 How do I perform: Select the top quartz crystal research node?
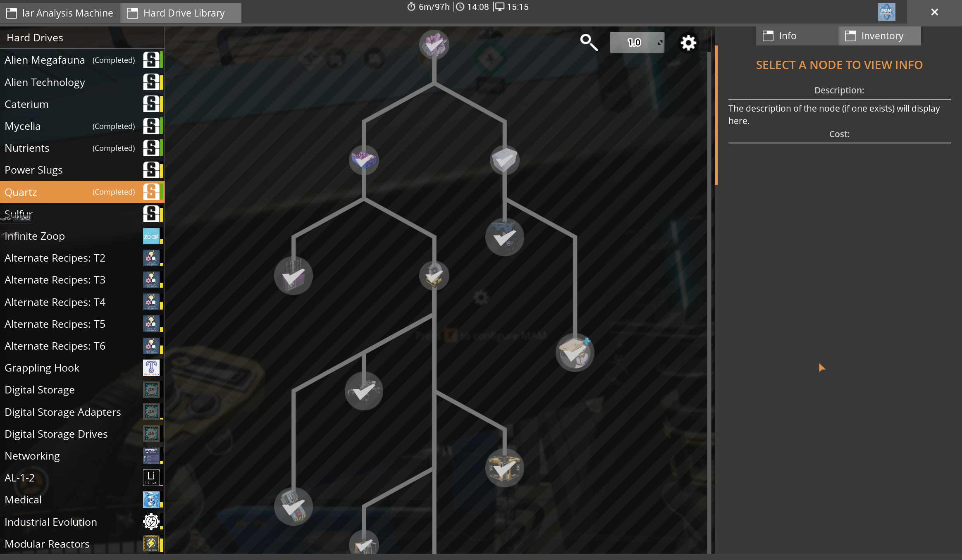(434, 44)
